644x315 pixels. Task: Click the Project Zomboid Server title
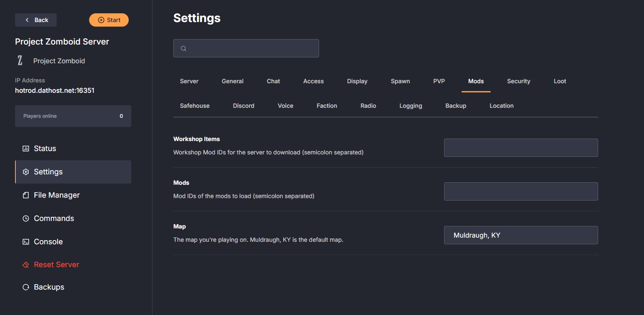click(62, 42)
